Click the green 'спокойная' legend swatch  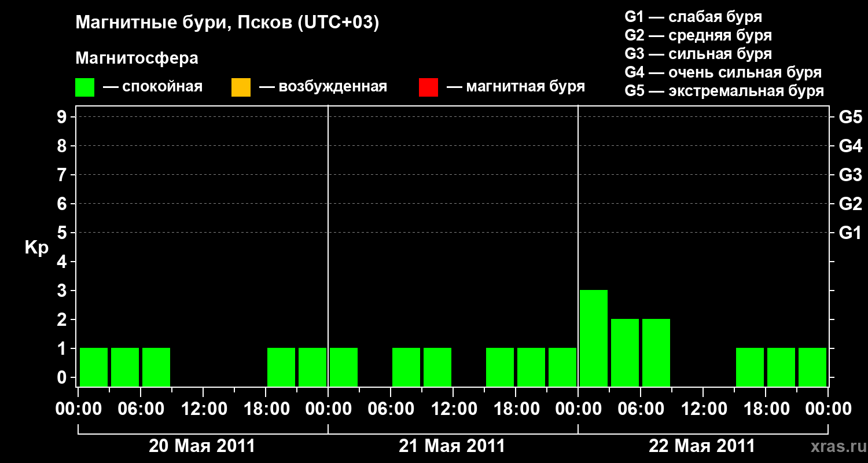click(x=84, y=87)
